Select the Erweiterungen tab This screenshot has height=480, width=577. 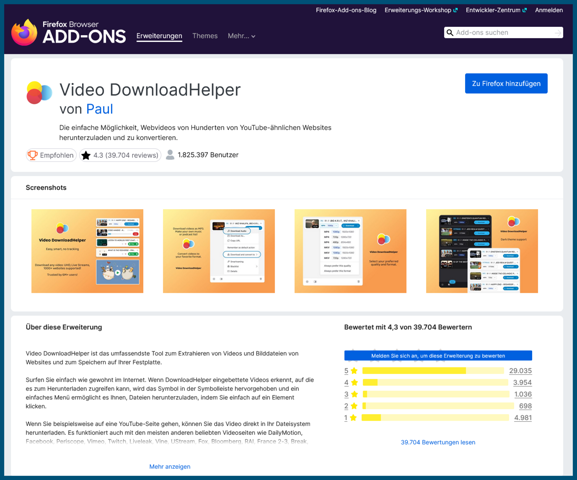[159, 36]
